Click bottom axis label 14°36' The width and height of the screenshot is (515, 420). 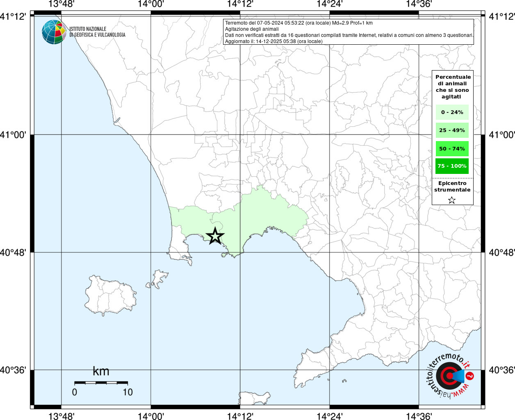coord(419,416)
